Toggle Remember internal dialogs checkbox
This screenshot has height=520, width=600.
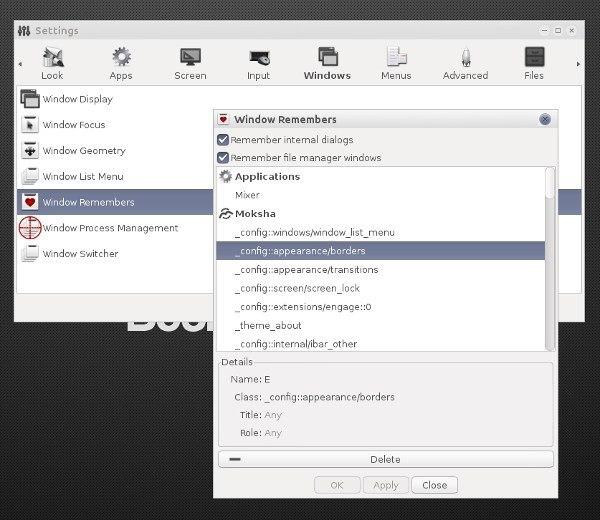(x=223, y=140)
